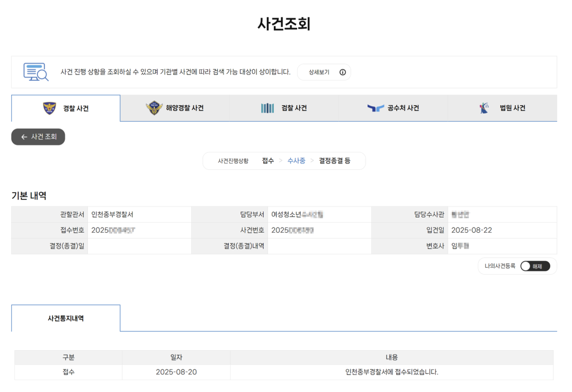Click the monitor search icon in the info banner

(x=36, y=72)
